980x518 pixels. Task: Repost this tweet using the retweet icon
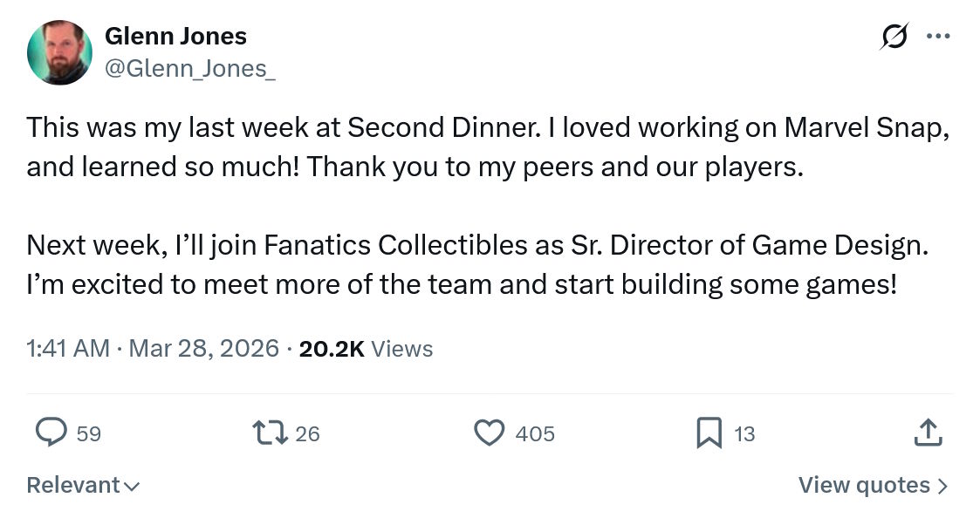pyautogui.click(x=269, y=433)
